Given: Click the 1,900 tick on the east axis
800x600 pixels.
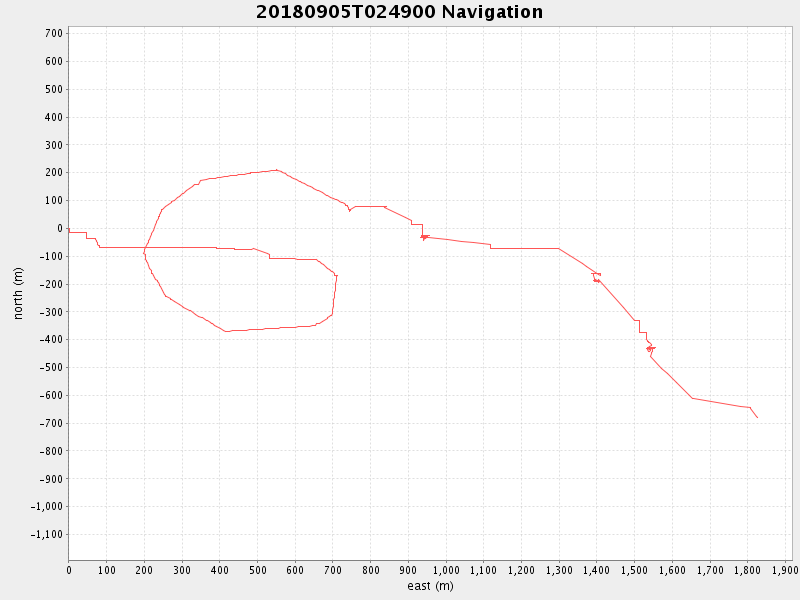Looking at the screenshot, I should (x=785, y=570).
